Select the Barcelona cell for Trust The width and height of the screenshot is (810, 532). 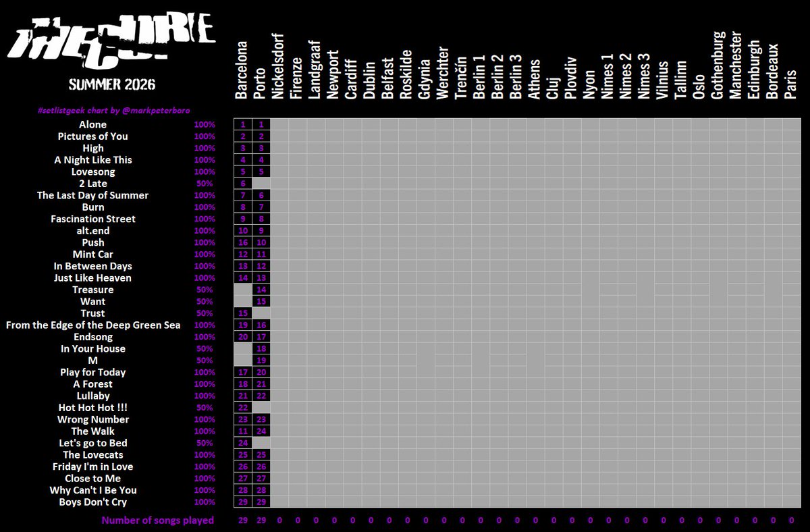[242, 313]
